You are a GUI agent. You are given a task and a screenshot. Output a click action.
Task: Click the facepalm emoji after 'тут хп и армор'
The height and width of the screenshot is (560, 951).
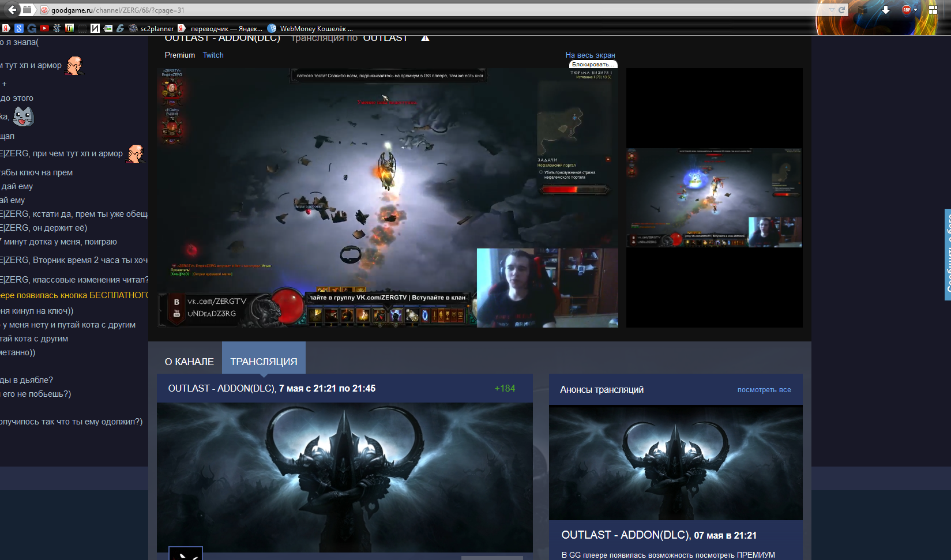(74, 66)
